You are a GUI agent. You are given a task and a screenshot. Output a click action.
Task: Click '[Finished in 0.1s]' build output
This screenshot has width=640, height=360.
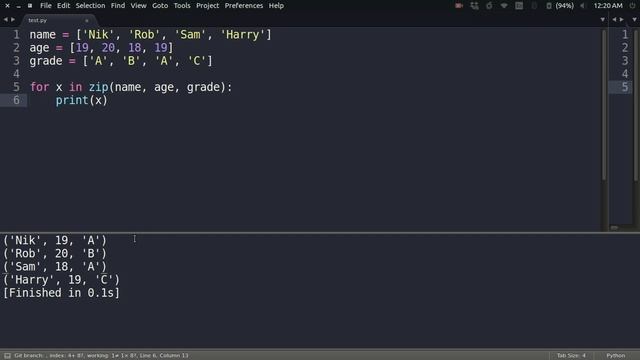[61, 293]
